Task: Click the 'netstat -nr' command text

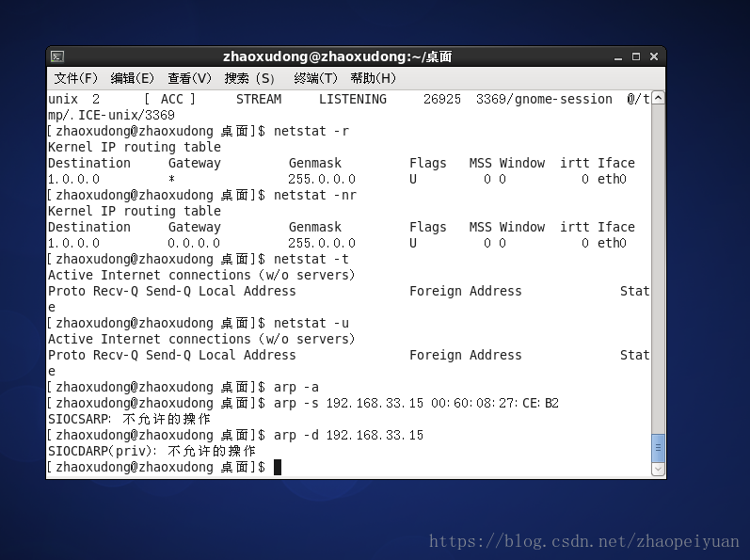Action: (x=315, y=195)
